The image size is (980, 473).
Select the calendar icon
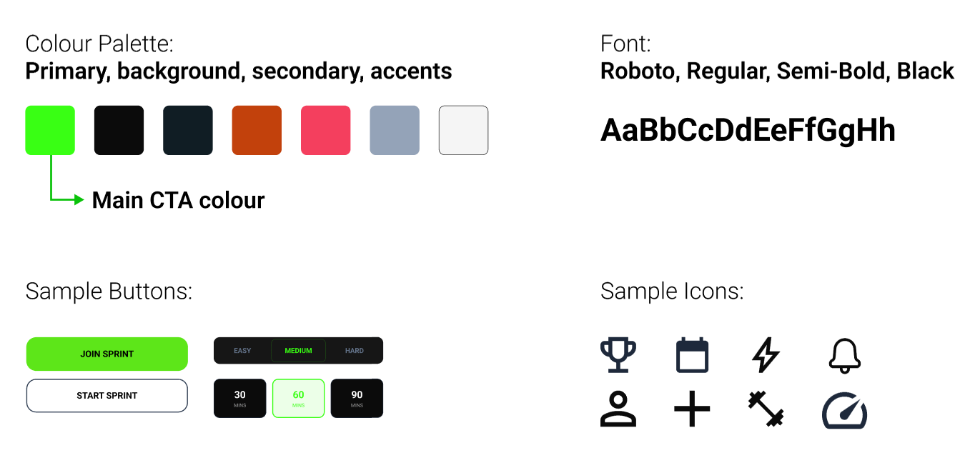[x=692, y=355]
